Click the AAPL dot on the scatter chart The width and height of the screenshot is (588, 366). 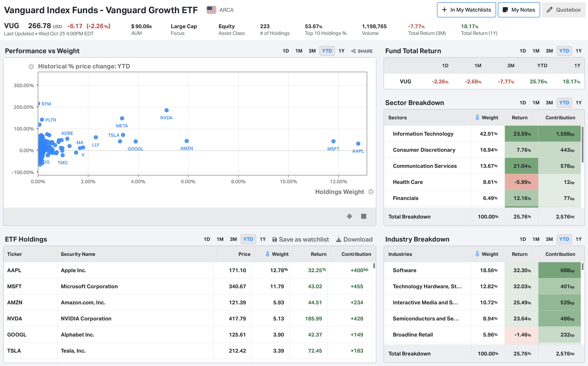(358, 143)
